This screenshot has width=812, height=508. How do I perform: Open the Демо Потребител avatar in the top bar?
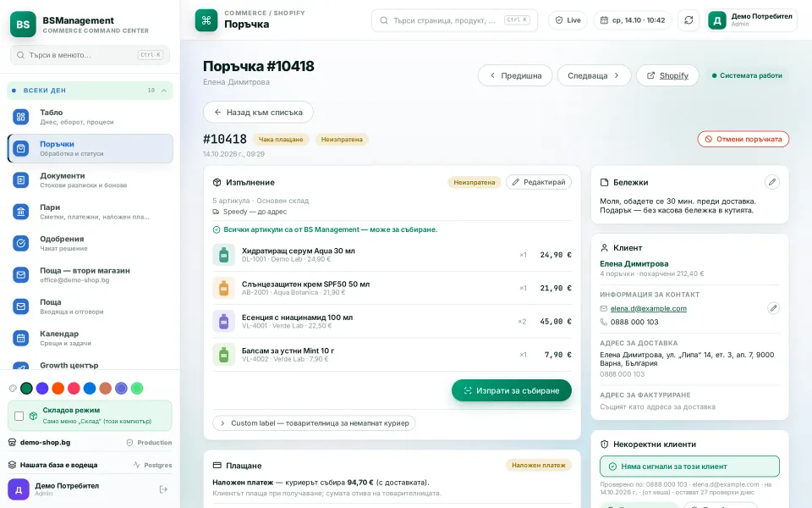coord(717,20)
